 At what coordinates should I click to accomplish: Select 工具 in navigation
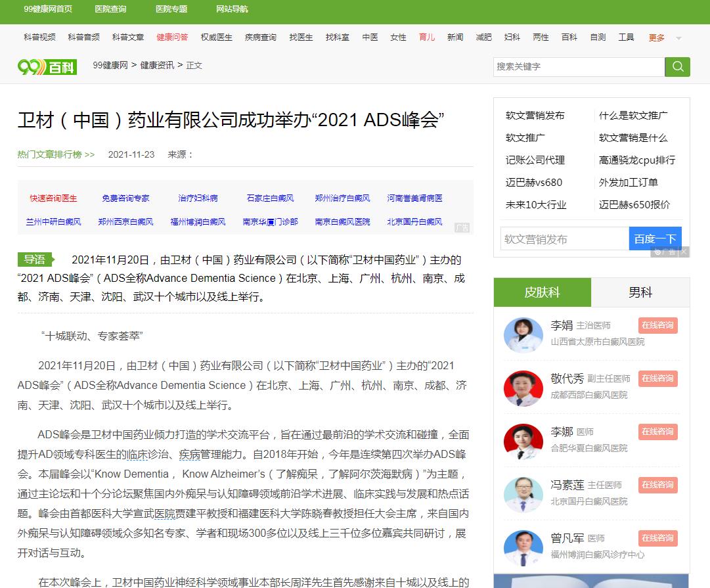click(626, 37)
